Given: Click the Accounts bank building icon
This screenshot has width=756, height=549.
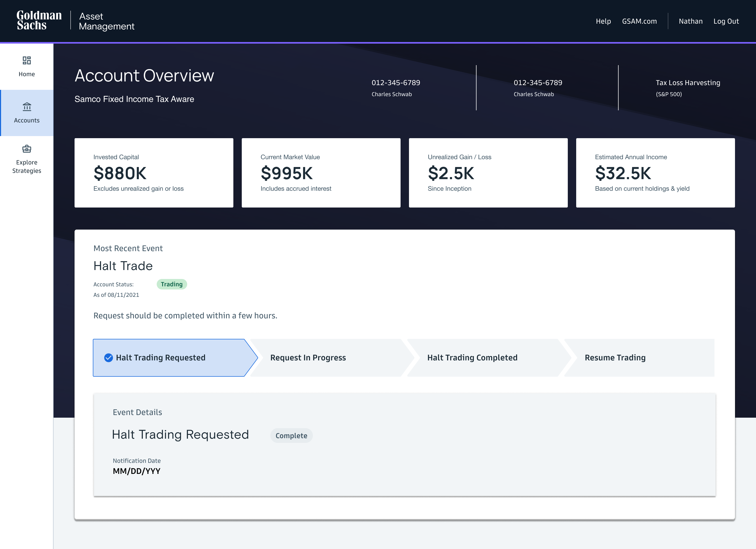Looking at the screenshot, I should (27, 107).
